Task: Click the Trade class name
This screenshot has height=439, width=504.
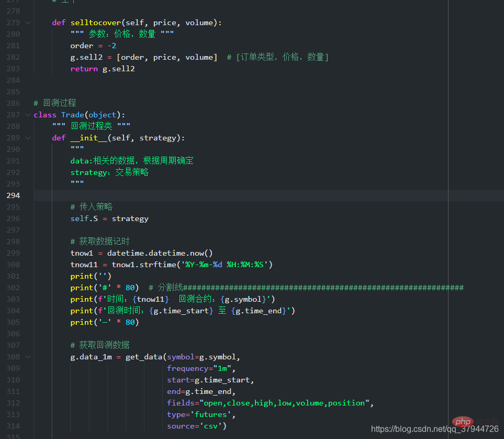Action: point(73,115)
